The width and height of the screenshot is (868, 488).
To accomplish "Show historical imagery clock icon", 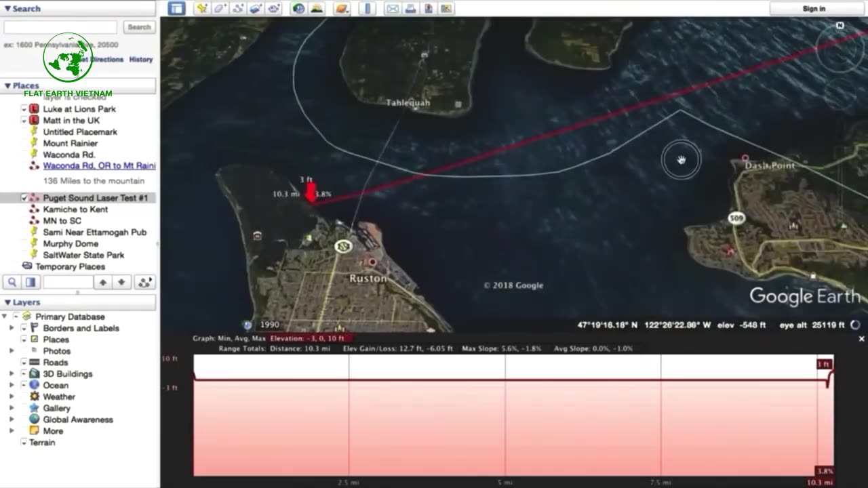I will click(x=298, y=8).
